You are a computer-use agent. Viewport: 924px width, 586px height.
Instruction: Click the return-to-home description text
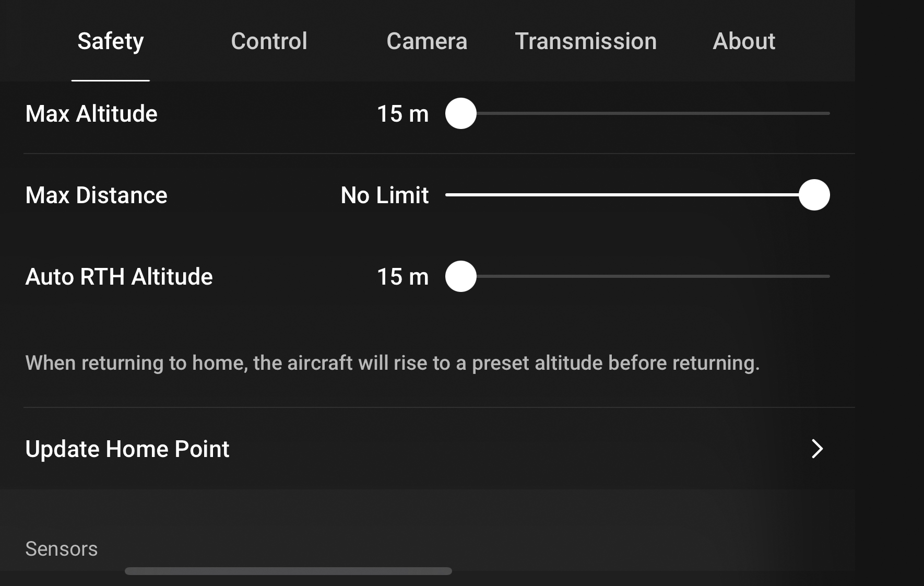pyautogui.click(x=393, y=362)
